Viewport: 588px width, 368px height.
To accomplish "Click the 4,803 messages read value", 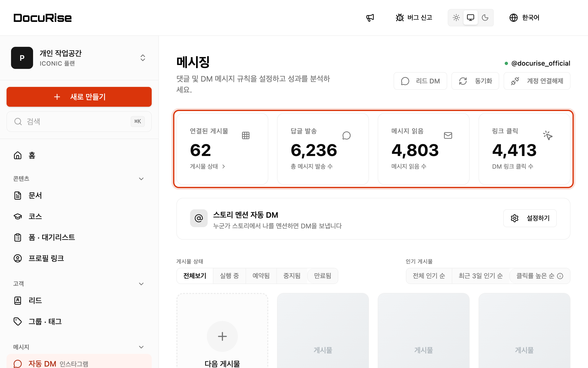I will [x=415, y=150].
